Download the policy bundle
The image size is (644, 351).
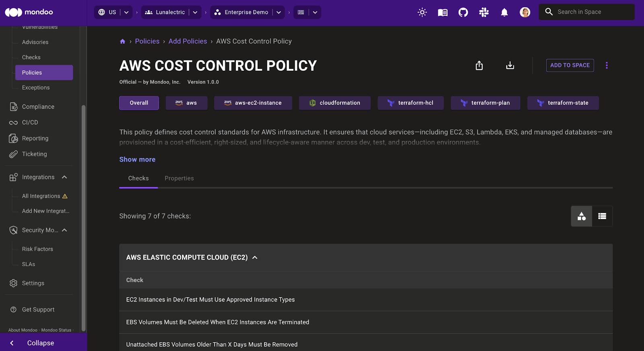(x=510, y=66)
